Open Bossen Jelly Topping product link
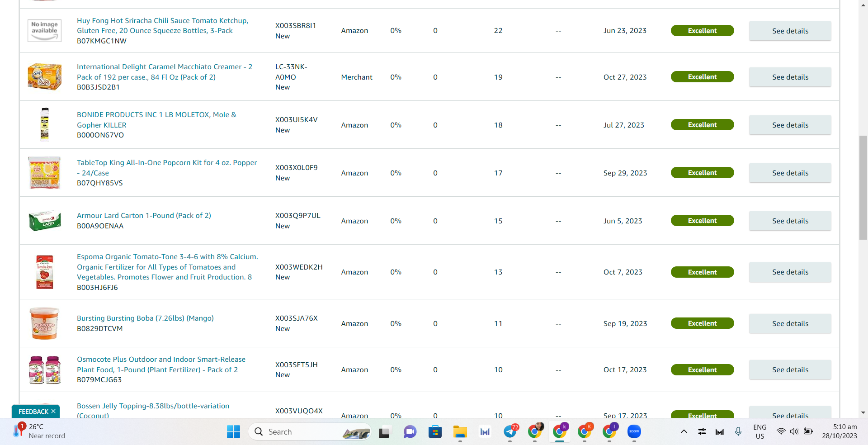The width and height of the screenshot is (868, 445). tap(153, 411)
